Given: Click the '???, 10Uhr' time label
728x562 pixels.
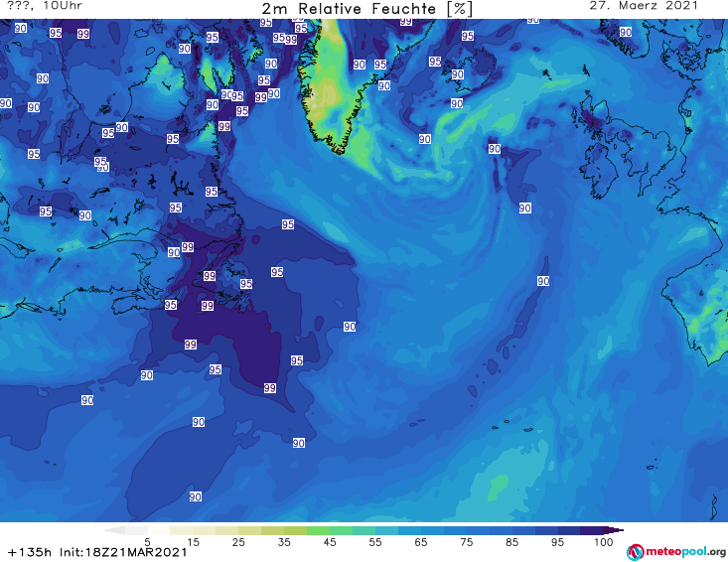Looking at the screenshot, I should pyautogui.click(x=45, y=6).
